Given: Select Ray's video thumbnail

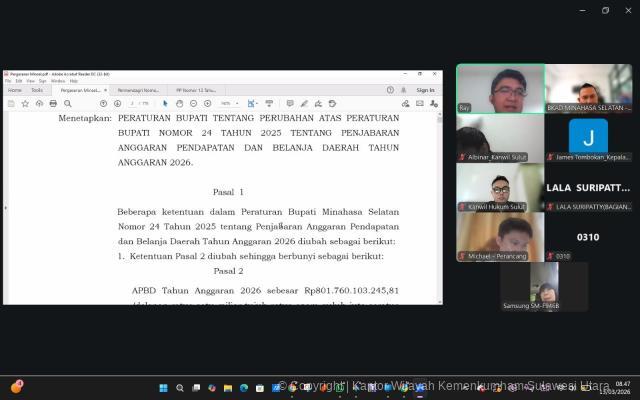Looking at the screenshot, I should pyautogui.click(x=500, y=89).
